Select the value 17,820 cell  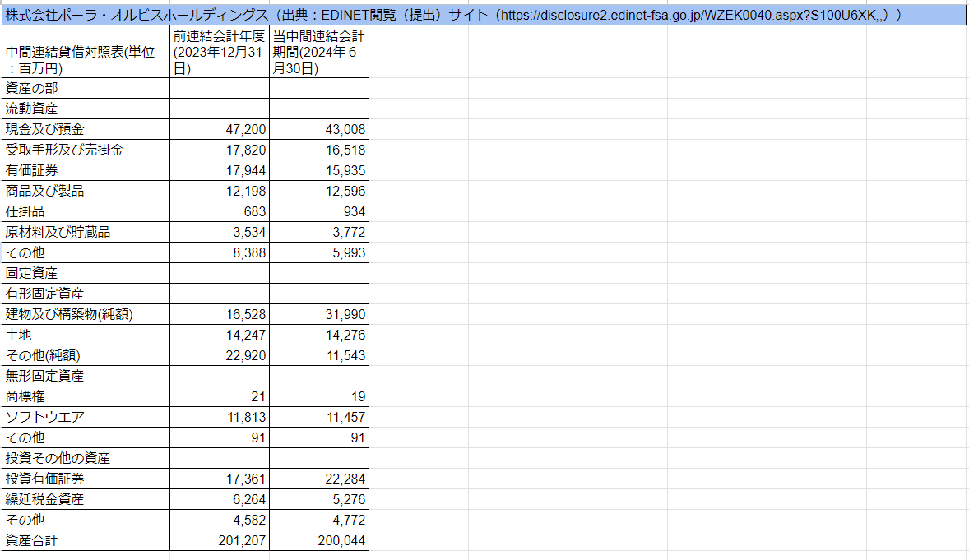coord(220,150)
